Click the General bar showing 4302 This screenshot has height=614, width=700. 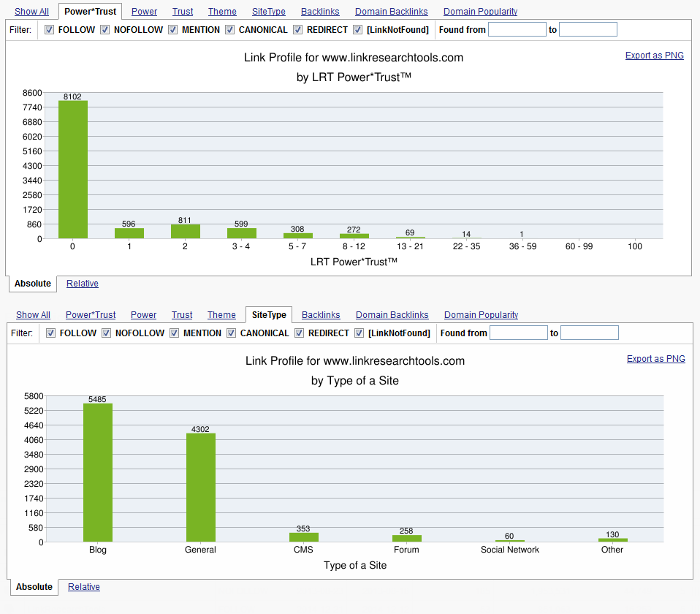point(200,488)
